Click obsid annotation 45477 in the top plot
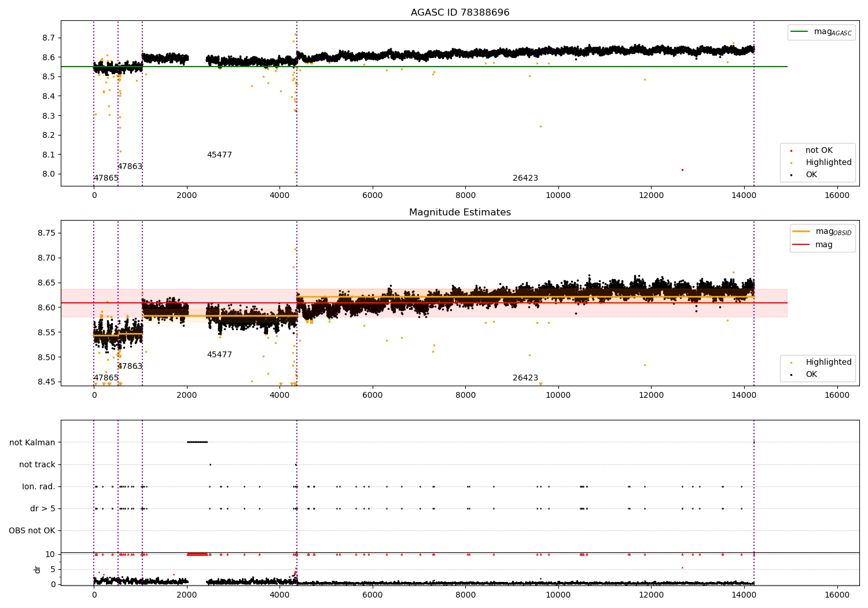Viewport: 868px width, 608px height. 219,155
